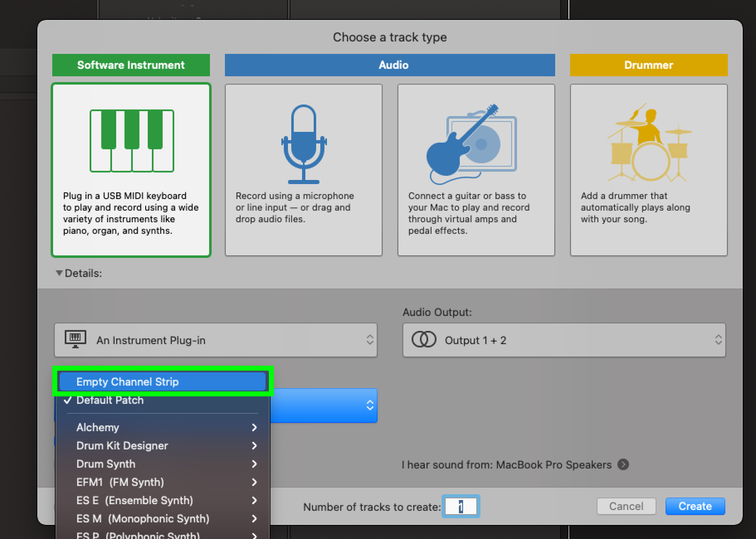Choose the microphone audio track card
Screen dimensions: 756x539
coord(303,170)
